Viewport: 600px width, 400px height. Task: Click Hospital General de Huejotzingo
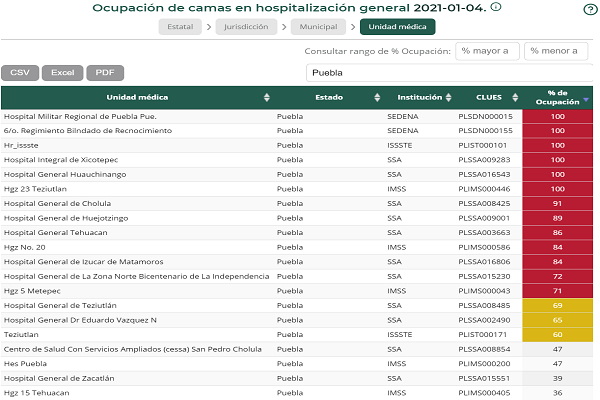point(66,218)
